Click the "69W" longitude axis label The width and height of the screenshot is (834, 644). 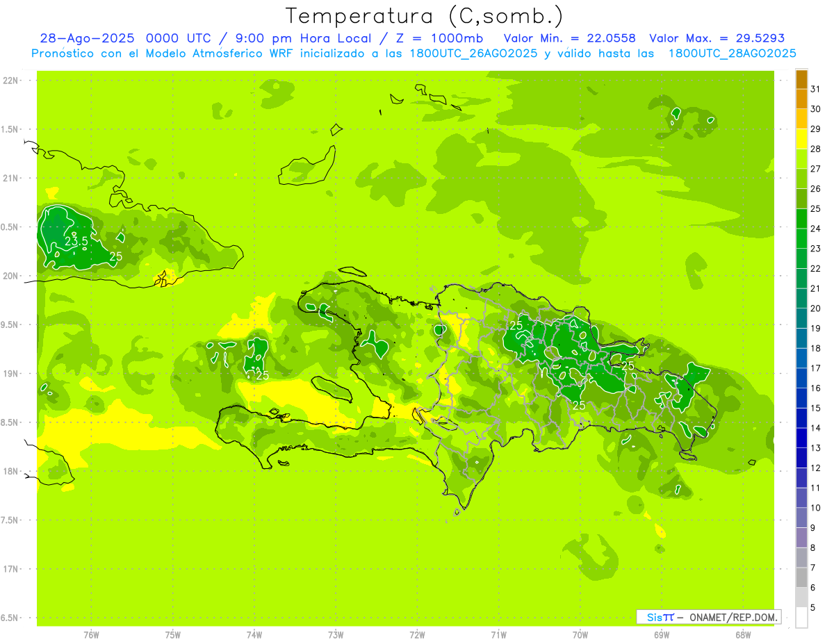coord(662,635)
